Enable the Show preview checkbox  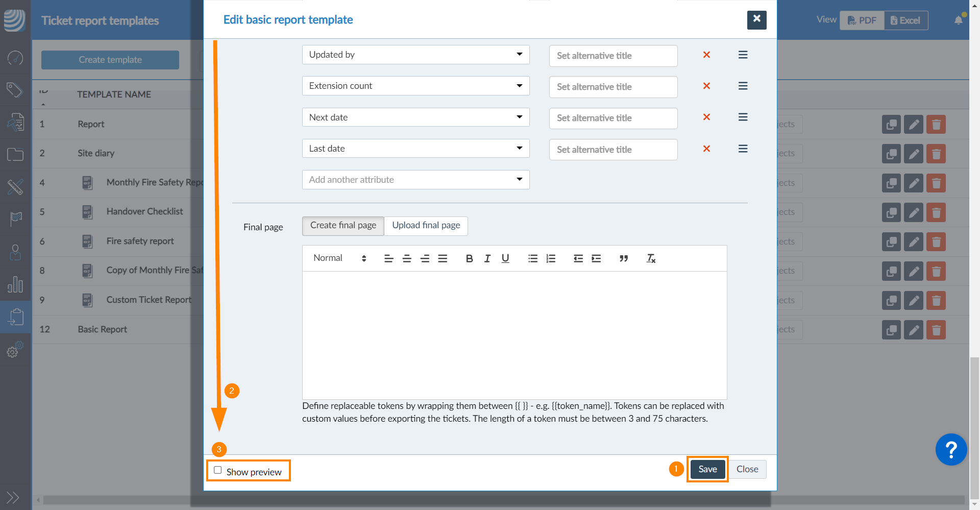click(x=218, y=470)
